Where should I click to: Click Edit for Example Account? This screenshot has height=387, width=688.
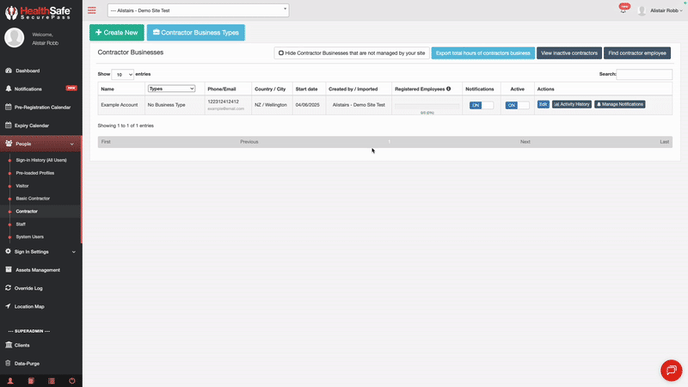pyautogui.click(x=543, y=104)
